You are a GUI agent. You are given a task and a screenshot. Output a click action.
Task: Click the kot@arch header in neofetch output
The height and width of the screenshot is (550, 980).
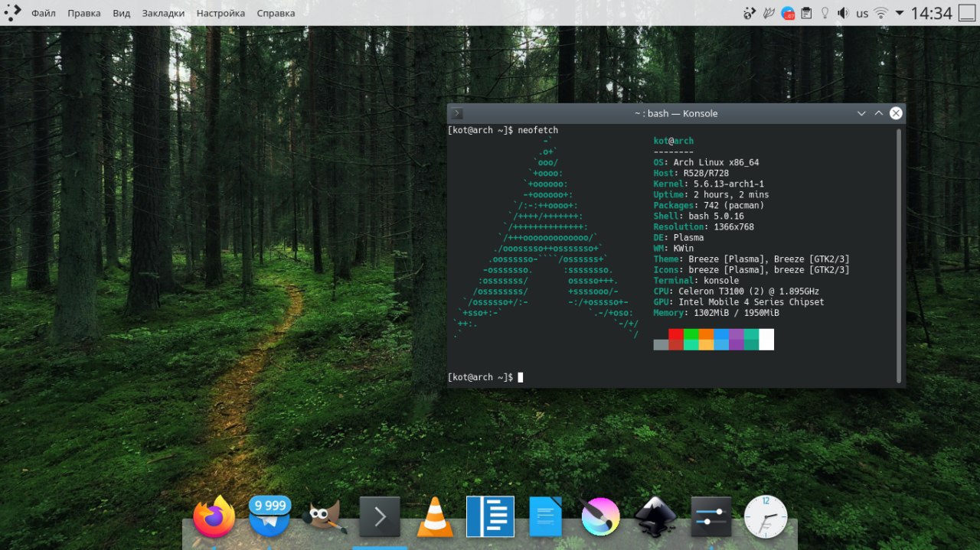pyautogui.click(x=673, y=141)
